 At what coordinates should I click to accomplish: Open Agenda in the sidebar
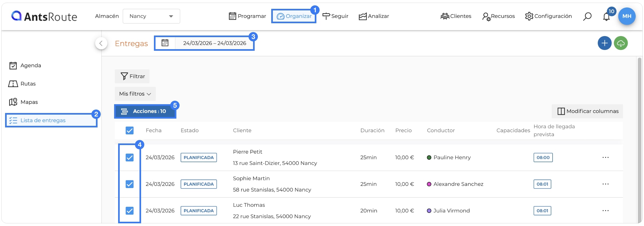25,65
